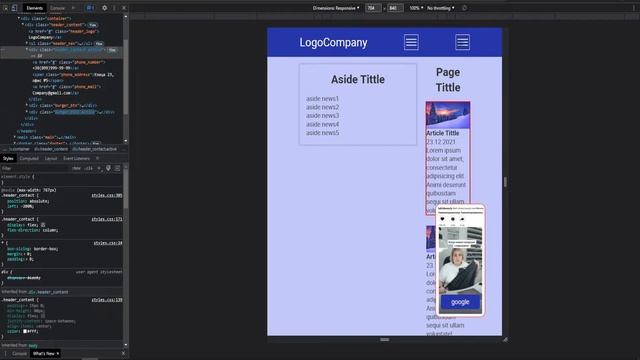Click the aside news3 entry
Viewport: 640px width, 360px height.
[322, 116]
